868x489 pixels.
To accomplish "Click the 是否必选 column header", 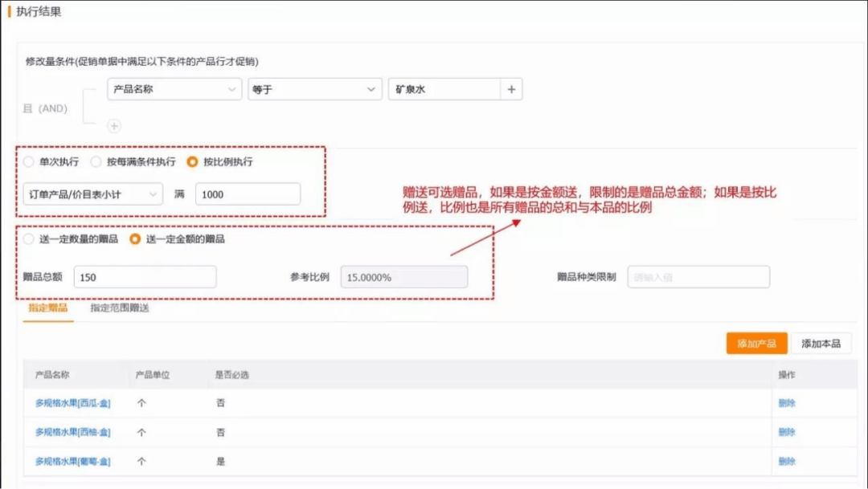I will [x=232, y=375].
